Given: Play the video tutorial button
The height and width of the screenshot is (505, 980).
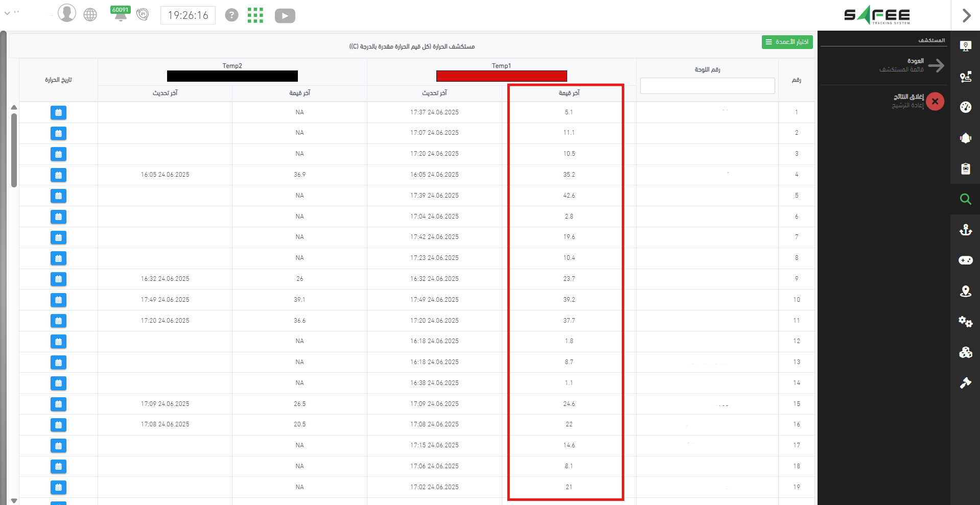Looking at the screenshot, I should click(285, 16).
